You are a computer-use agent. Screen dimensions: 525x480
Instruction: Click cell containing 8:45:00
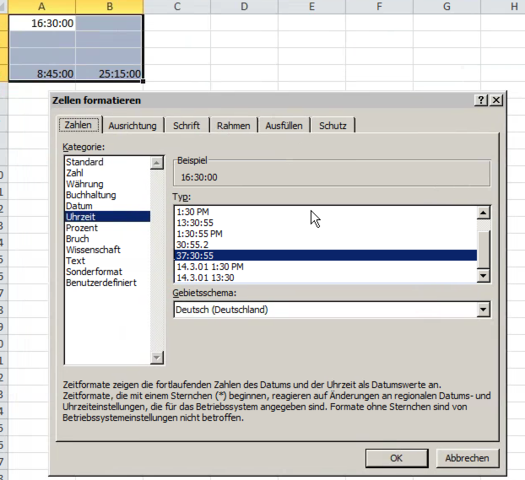point(42,73)
